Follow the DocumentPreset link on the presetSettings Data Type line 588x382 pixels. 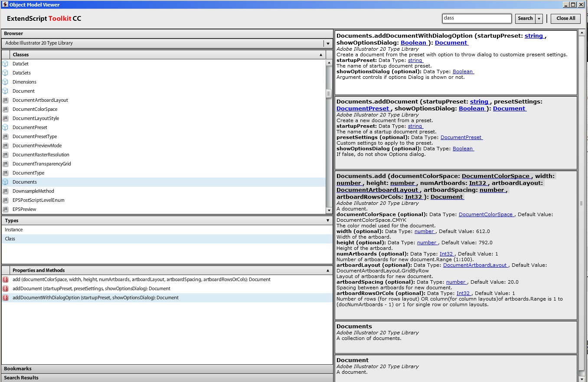(461, 137)
